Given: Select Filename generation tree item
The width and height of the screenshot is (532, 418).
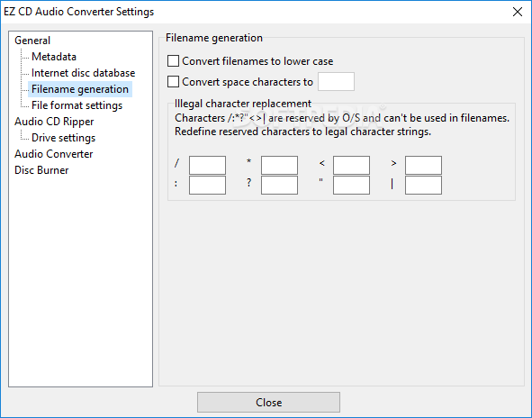Looking at the screenshot, I should [x=80, y=89].
